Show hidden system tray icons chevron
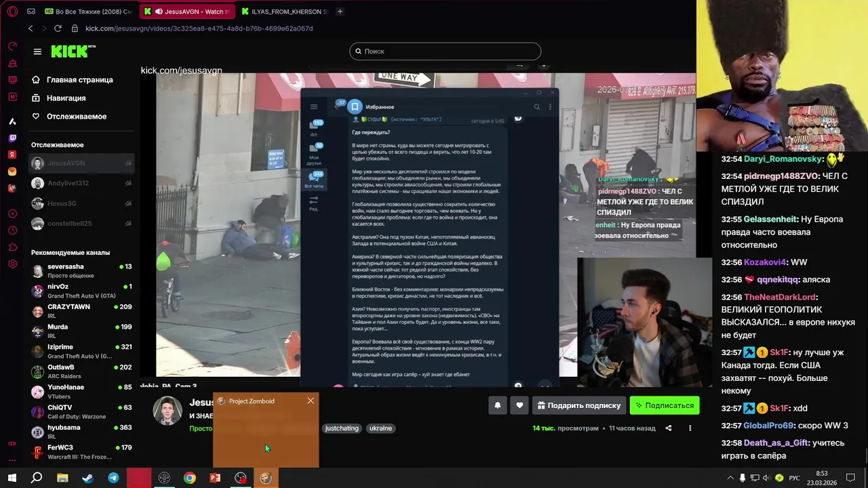868x488 pixels. coord(730,478)
